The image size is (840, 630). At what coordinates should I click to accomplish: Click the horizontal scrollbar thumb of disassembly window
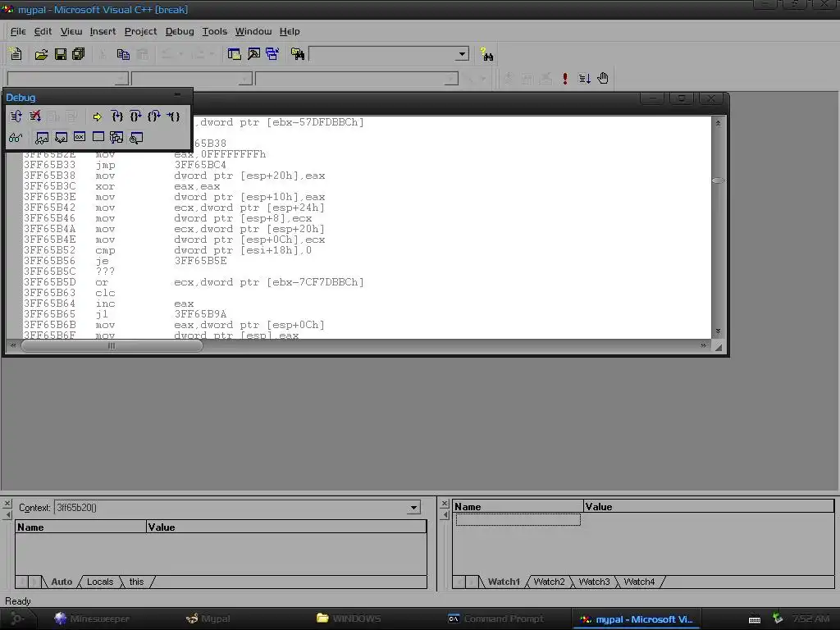tap(112, 346)
